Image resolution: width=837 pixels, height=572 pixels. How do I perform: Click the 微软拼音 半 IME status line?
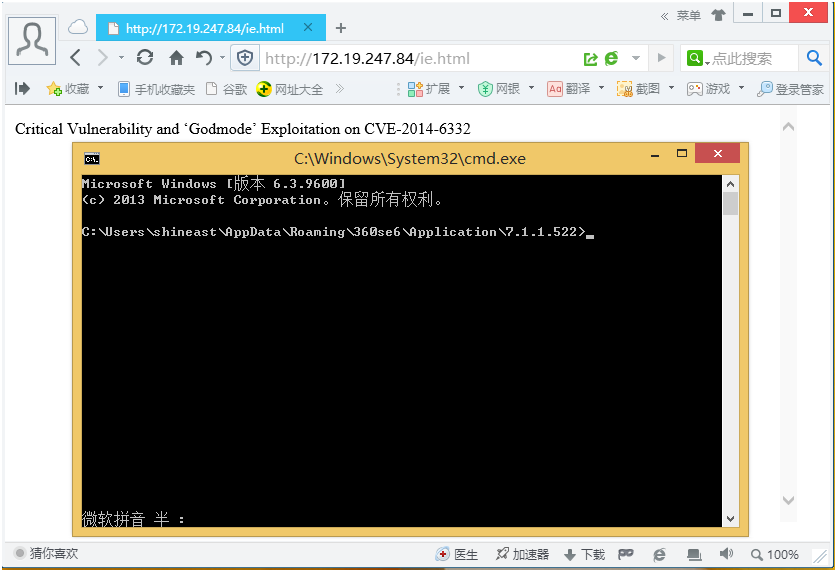coord(133,519)
